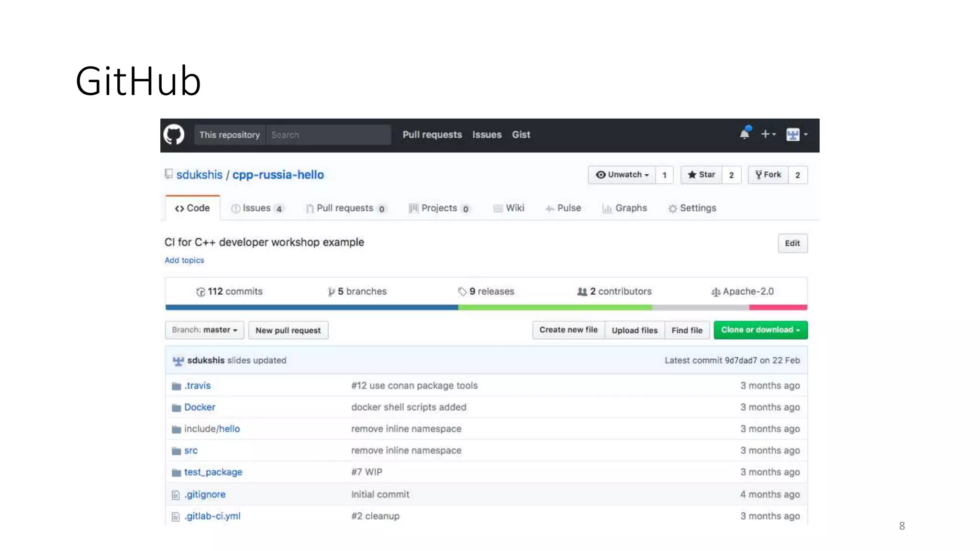Screen dimensions: 980x551
Task: View the stargazers count next to Star
Action: coord(731,175)
